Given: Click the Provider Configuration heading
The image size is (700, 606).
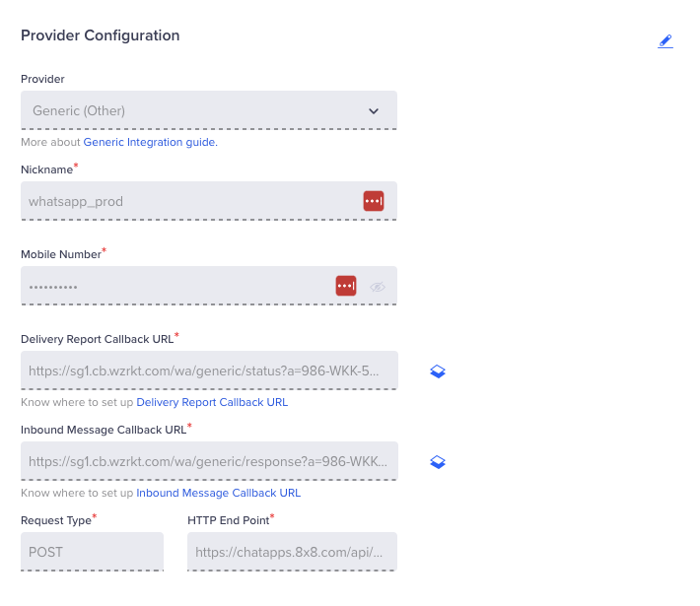Looking at the screenshot, I should coord(101,35).
